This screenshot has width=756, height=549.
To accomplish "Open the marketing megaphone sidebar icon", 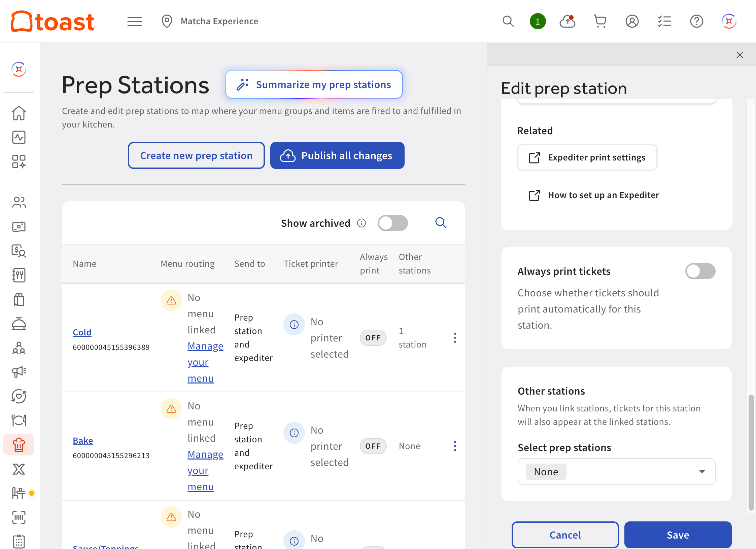I will pos(19,372).
